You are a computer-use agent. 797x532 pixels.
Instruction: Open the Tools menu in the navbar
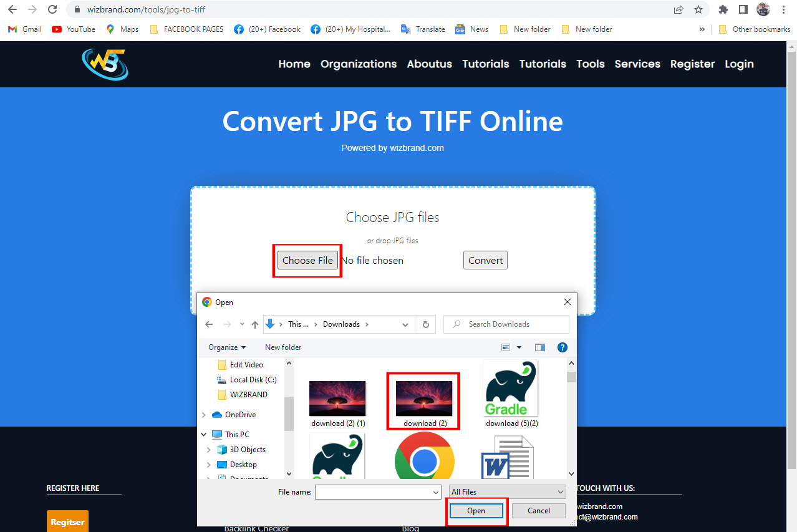point(589,64)
